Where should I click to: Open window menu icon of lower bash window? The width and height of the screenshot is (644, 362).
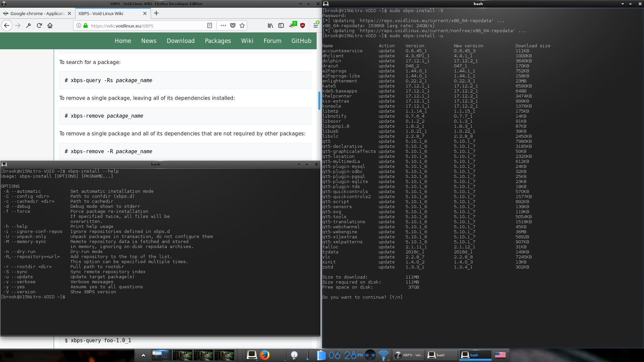point(4,164)
